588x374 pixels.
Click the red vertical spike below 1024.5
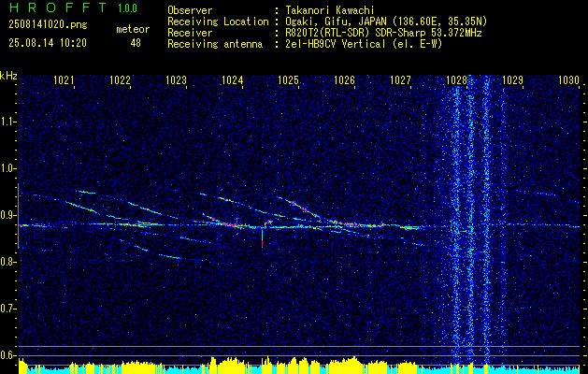tap(262, 238)
